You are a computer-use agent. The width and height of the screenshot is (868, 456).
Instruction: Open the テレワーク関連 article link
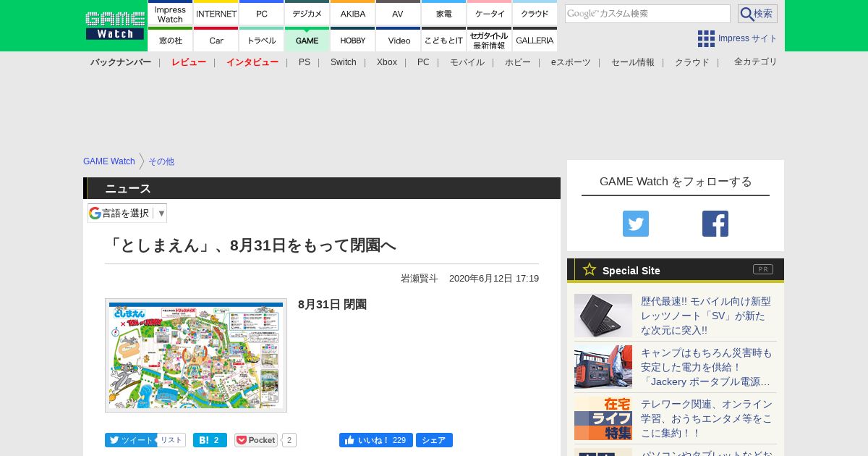pyautogui.click(x=707, y=418)
